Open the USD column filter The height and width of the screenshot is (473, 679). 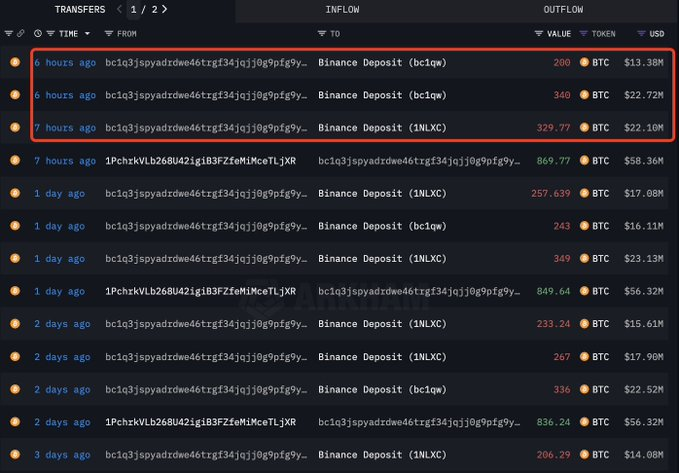(x=641, y=33)
